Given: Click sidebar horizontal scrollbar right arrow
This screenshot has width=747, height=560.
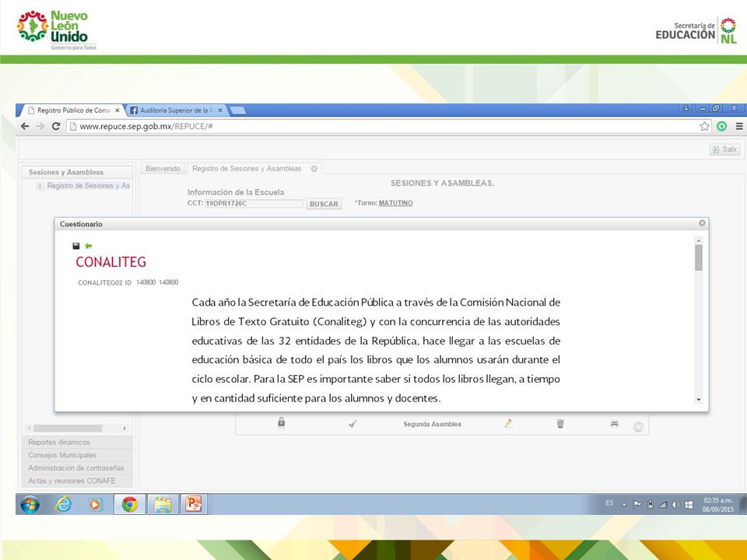Looking at the screenshot, I should pyautogui.click(x=124, y=429).
